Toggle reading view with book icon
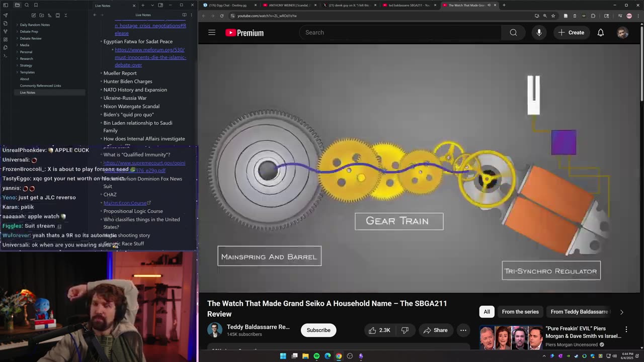 click(184, 15)
